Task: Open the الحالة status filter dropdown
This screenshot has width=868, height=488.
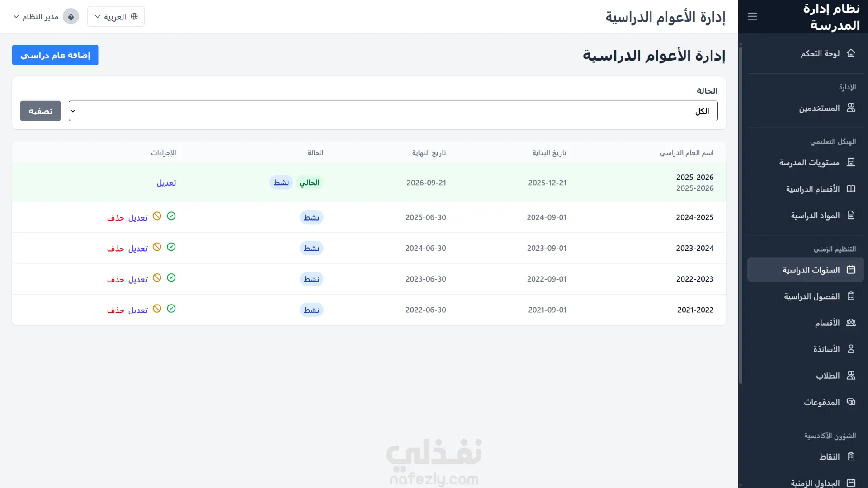Action: point(392,111)
